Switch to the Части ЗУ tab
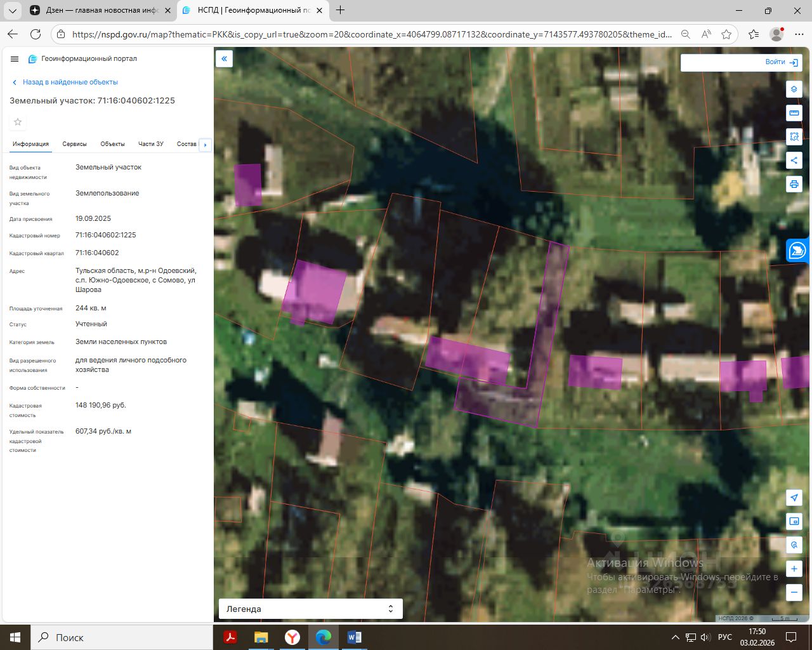The width and height of the screenshot is (812, 650). point(151,144)
